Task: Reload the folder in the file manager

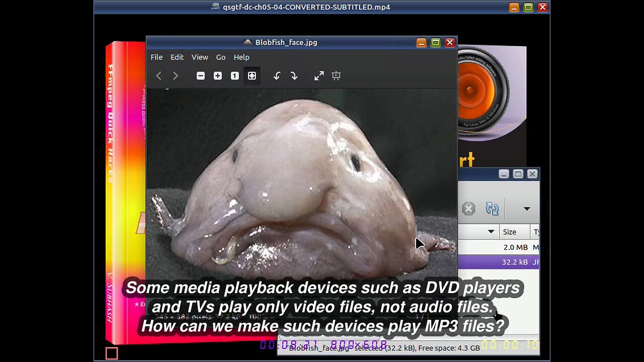Action: coord(492,209)
